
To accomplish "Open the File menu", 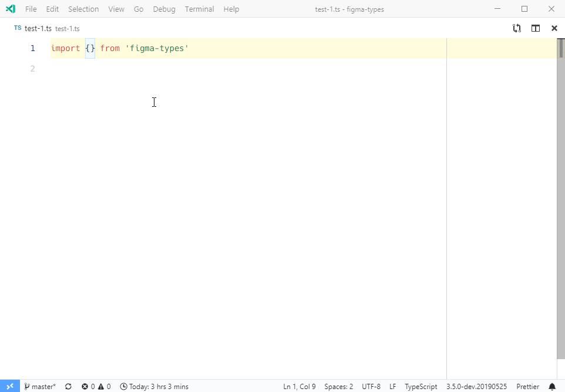I will pyautogui.click(x=31, y=9).
